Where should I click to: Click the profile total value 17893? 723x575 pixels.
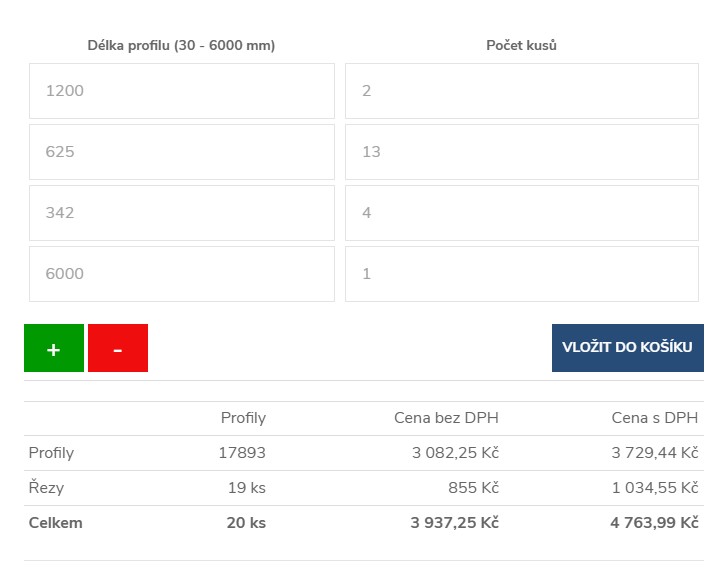(242, 453)
